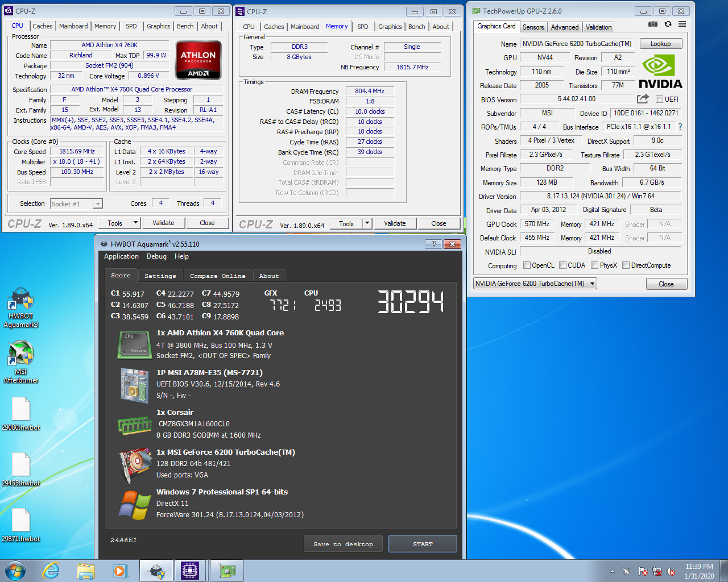This screenshot has height=582, width=728.
Task: Open Validation tab in GPU-Z
Action: (598, 27)
